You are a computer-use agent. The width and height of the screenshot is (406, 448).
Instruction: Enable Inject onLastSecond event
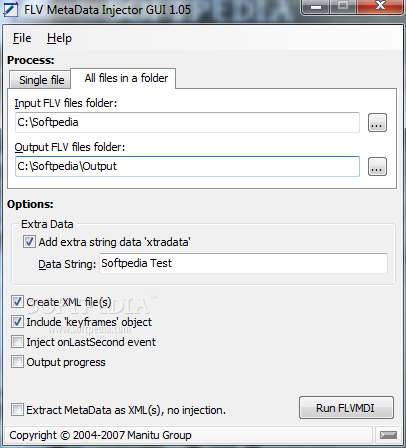17,342
